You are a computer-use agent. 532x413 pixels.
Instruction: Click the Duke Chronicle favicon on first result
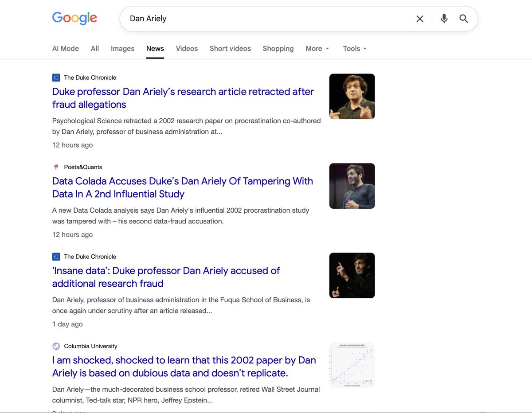[x=56, y=78]
